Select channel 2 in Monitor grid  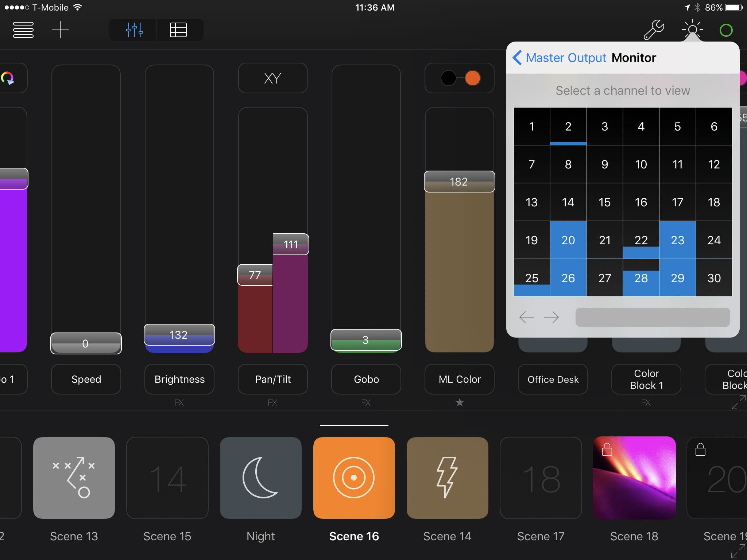[x=568, y=127]
